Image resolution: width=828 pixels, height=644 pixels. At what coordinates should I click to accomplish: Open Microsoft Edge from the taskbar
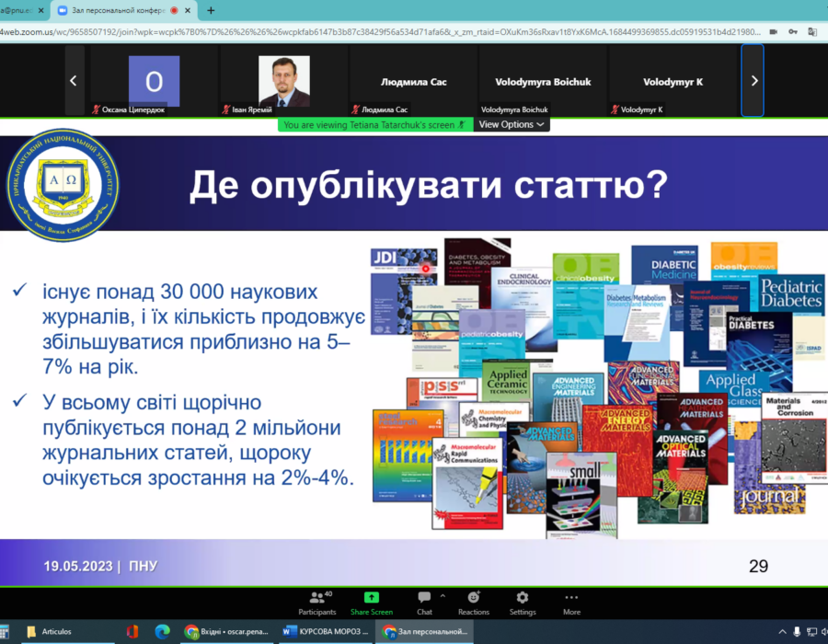[163, 631]
